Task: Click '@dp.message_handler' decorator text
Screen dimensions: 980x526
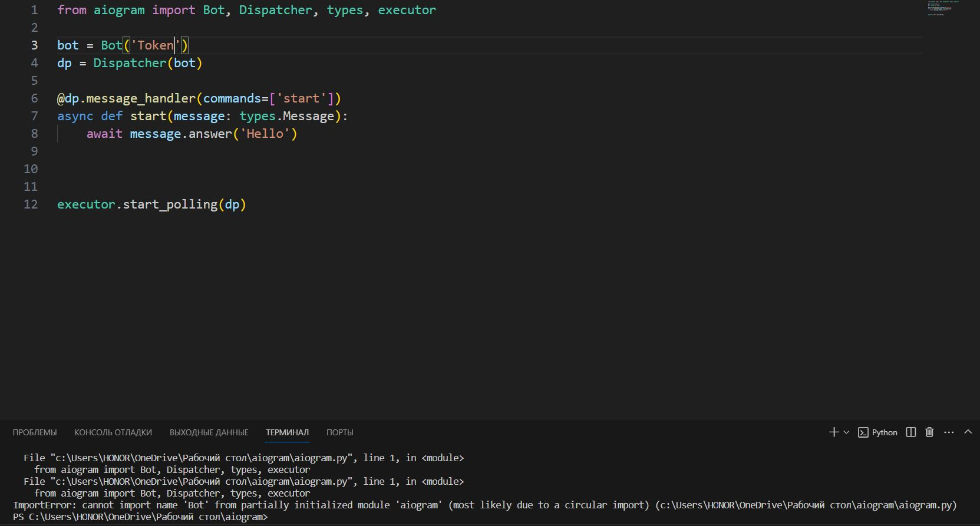Action: 126,98
